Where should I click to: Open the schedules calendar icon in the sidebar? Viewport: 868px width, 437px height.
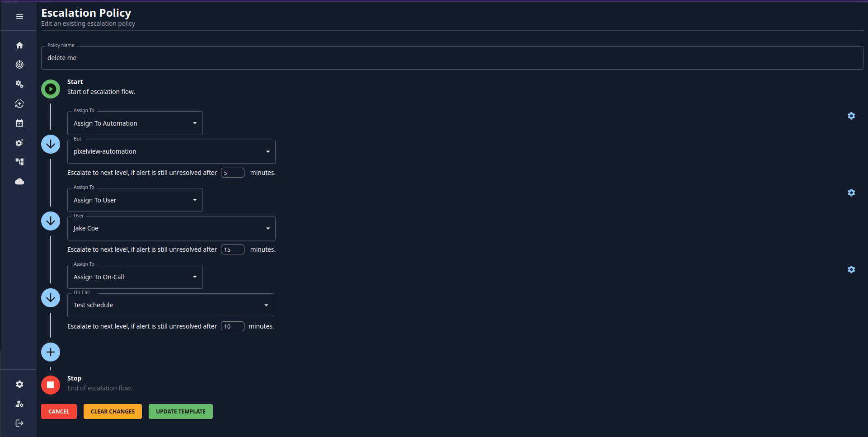[19, 123]
